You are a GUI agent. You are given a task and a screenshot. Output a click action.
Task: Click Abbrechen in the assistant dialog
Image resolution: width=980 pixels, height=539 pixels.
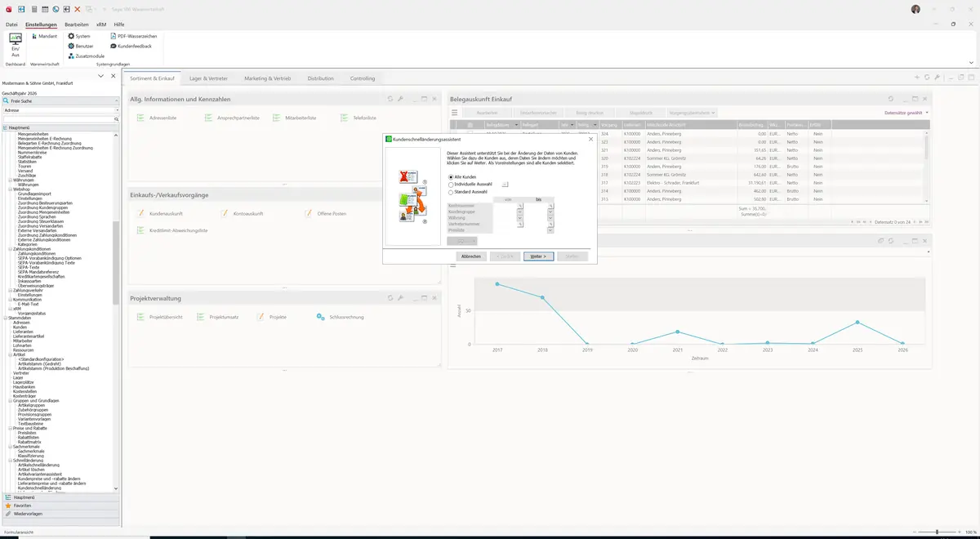(471, 256)
